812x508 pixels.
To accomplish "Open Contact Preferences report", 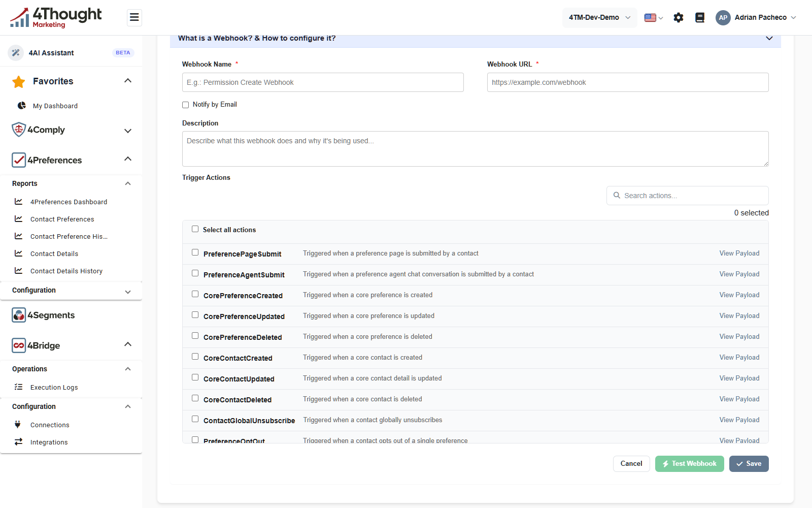I will point(62,219).
